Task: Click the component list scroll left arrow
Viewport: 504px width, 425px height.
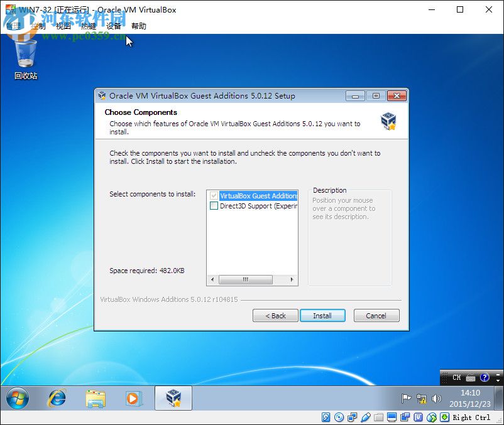Action: point(212,279)
